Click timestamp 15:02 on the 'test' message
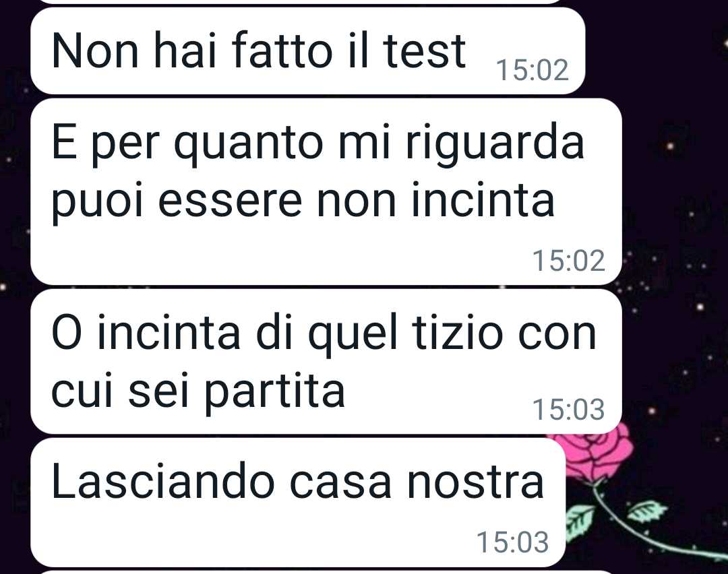The image size is (728, 574). tap(532, 71)
